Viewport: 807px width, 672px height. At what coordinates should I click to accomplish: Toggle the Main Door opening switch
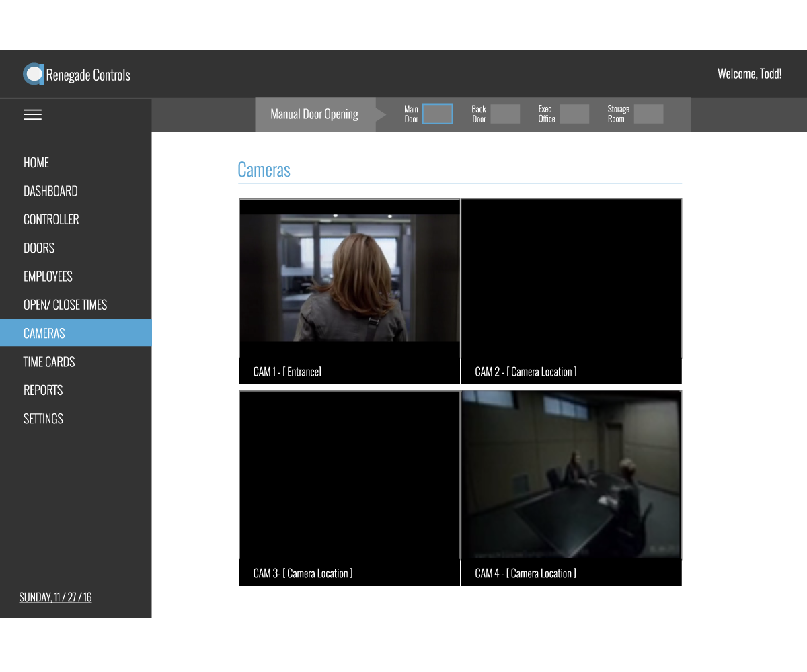(x=437, y=114)
